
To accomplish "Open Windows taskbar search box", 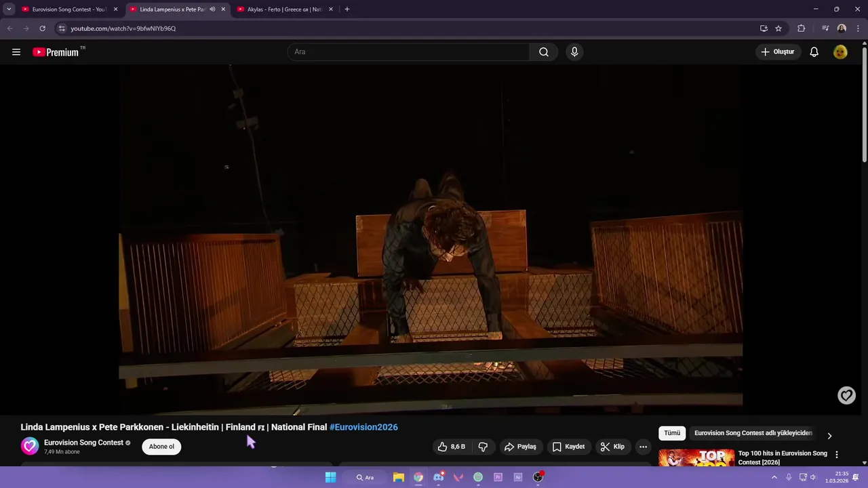I will tap(366, 477).
